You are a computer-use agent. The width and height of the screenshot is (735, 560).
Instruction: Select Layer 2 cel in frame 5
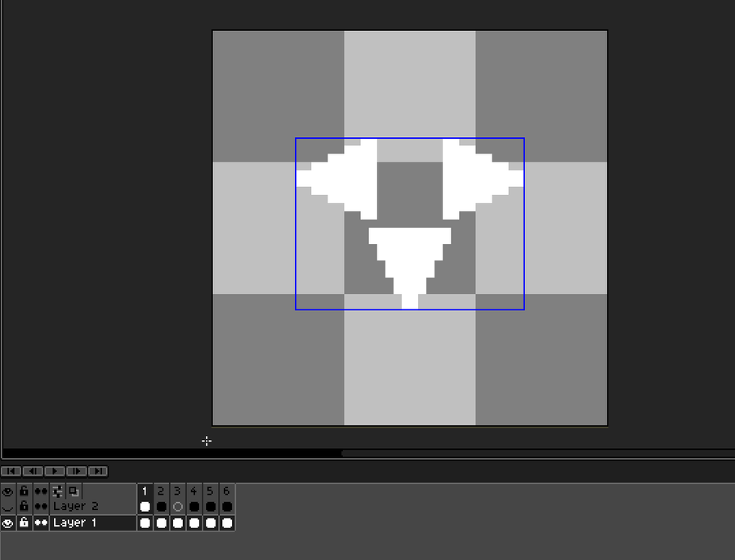[211, 507]
